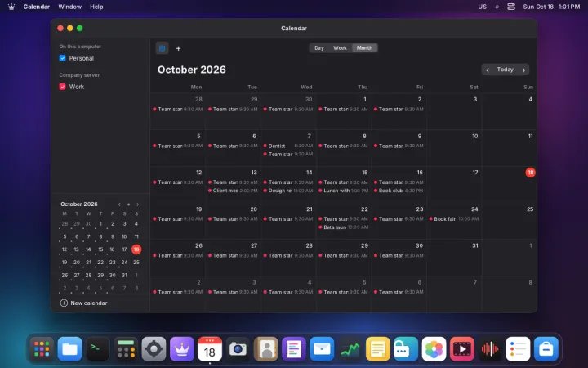Open the purple crown app in dock
This screenshot has height=368, width=588.
[182, 349]
